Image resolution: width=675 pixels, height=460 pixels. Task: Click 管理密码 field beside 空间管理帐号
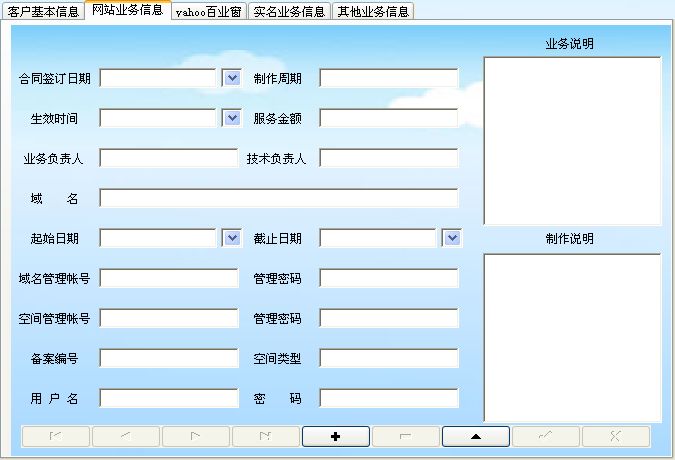point(389,318)
